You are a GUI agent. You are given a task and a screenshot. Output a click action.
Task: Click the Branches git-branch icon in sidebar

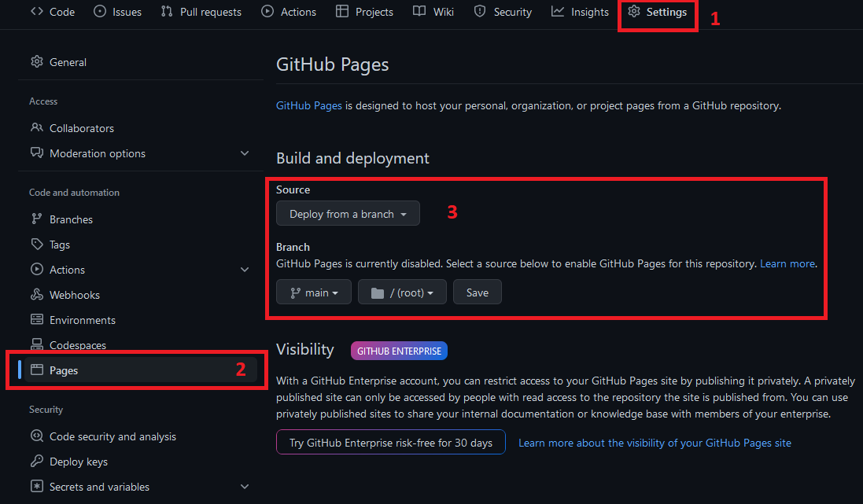tap(37, 219)
